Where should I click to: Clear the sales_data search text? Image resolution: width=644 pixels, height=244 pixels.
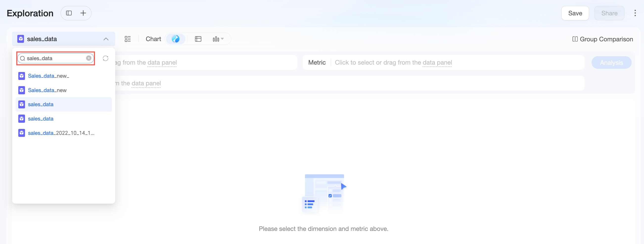pos(89,58)
